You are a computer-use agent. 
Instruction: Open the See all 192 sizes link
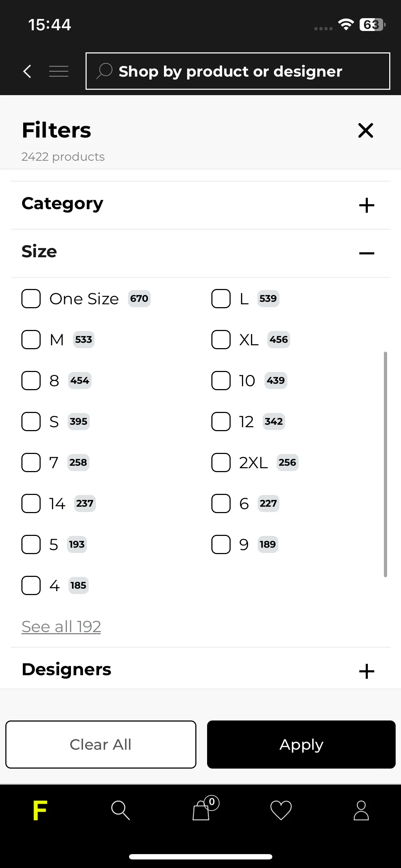pos(61,626)
